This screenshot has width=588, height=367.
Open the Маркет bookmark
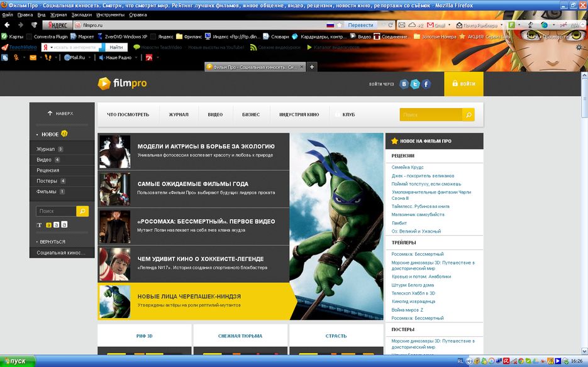(x=82, y=36)
